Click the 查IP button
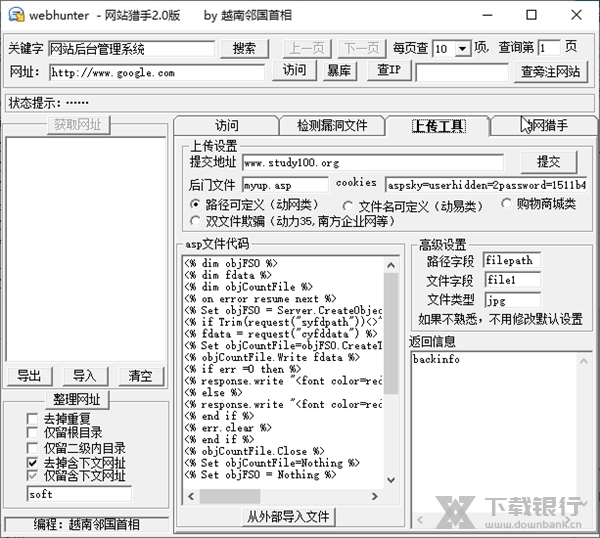 point(389,71)
